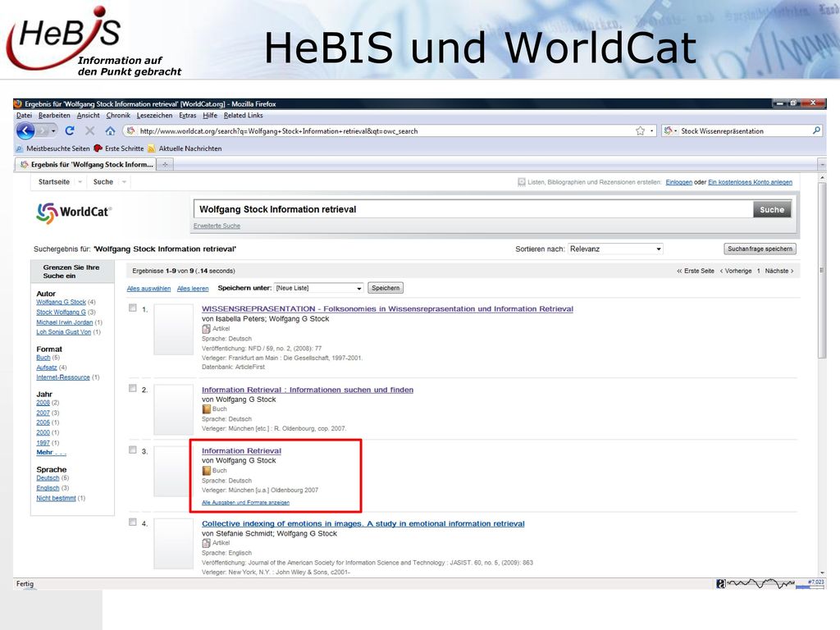Tick the checkbox for result 2

pyautogui.click(x=132, y=388)
